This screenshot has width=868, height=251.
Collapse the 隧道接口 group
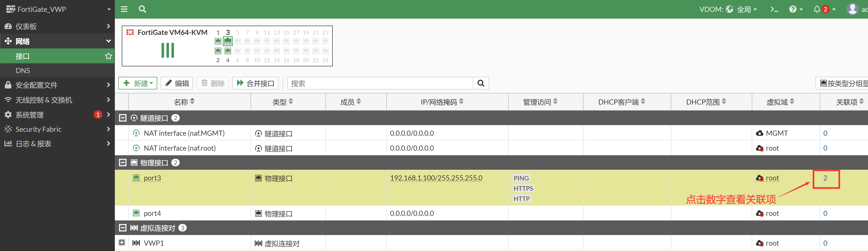click(x=123, y=118)
